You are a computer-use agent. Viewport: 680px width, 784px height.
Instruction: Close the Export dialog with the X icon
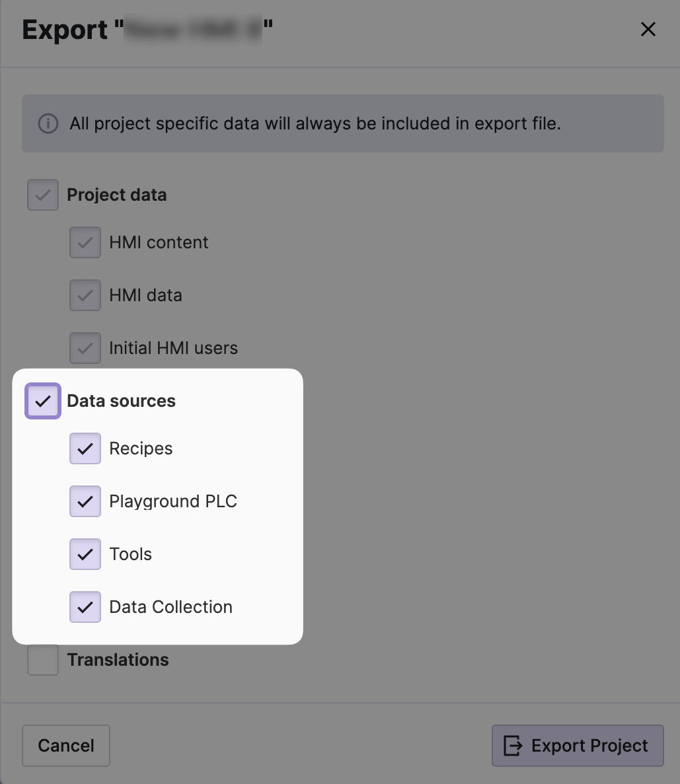click(x=648, y=29)
